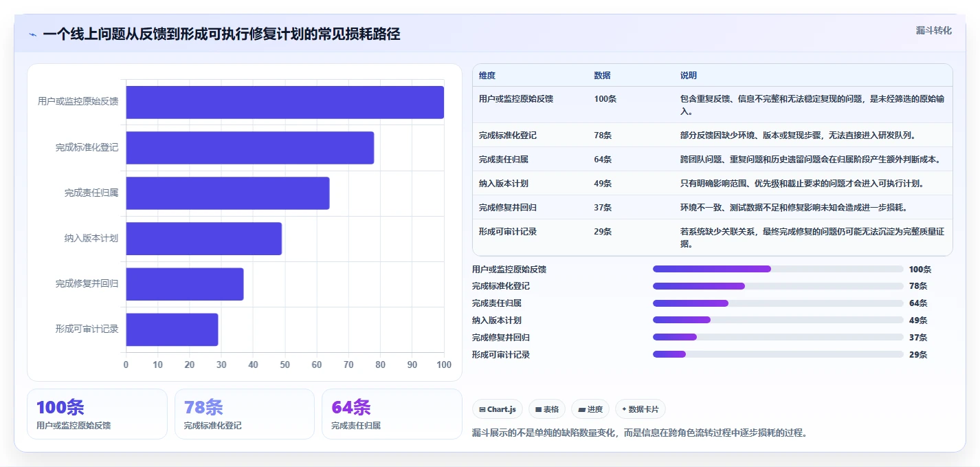Click the 100条 progress bar for 用户或监控原始反馈
The width and height of the screenshot is (980, 467).
778,269
